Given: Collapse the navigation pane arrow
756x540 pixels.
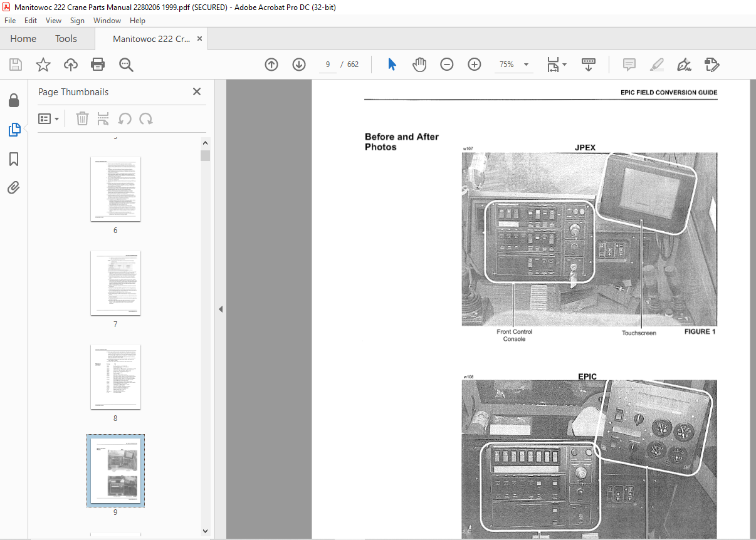Looking at the screenshot, I should point(221,309).
